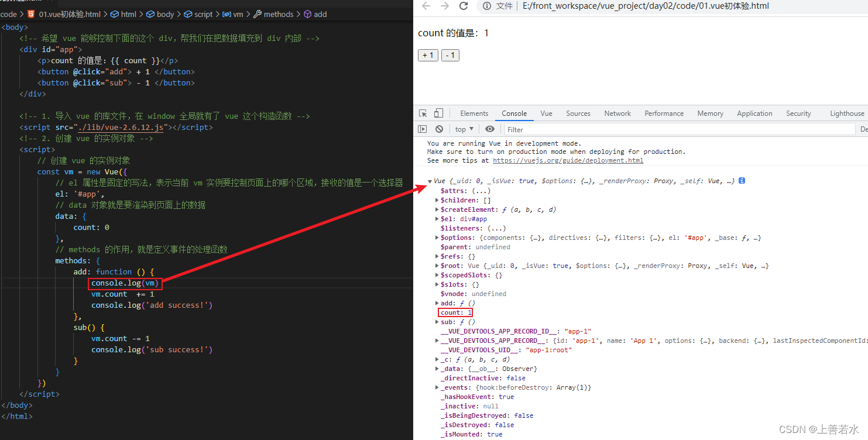Click the blue info icon beside Vue object
Screen dimensions: 868x440
[742, 181]
